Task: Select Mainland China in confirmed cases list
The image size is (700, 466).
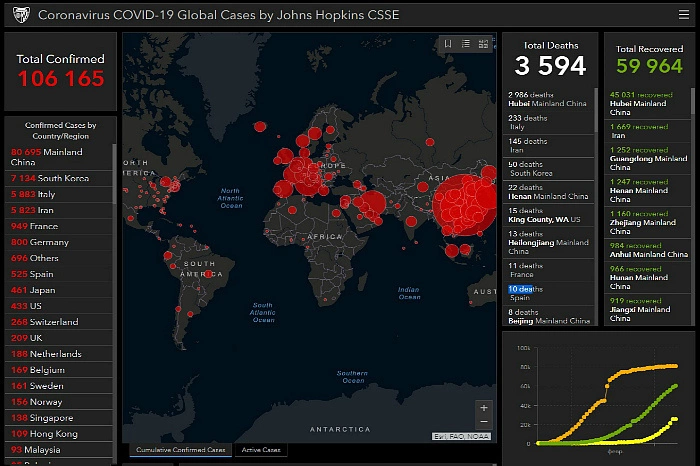Action: tap(47, 156)
